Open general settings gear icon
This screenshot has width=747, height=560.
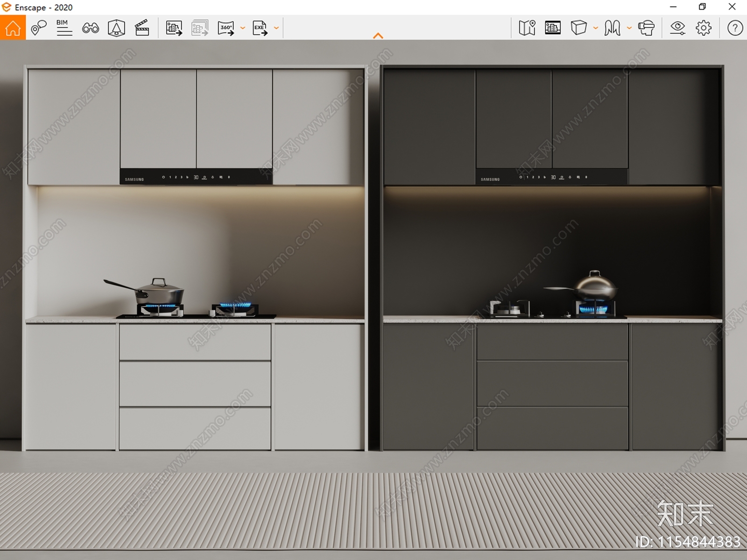pos(704,28)
